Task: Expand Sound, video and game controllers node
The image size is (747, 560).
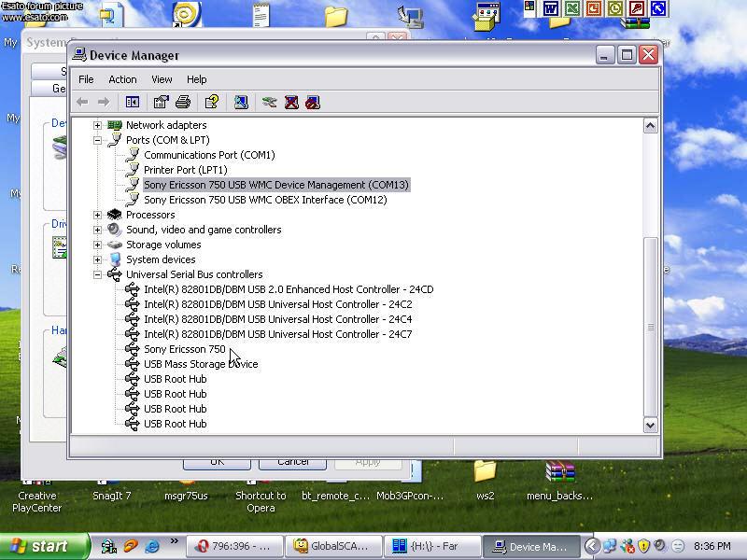Action: point(97,230)
